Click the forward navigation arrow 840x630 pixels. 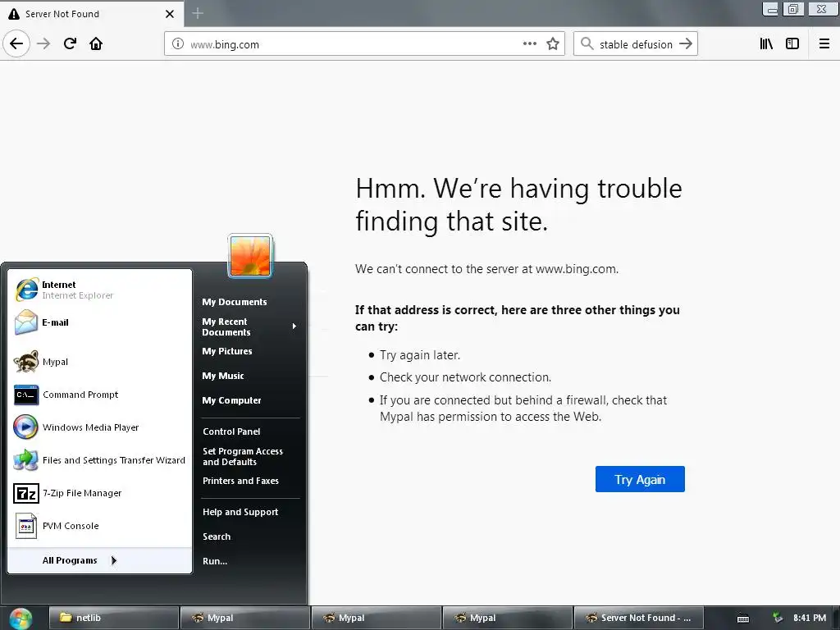coord(43,43)
